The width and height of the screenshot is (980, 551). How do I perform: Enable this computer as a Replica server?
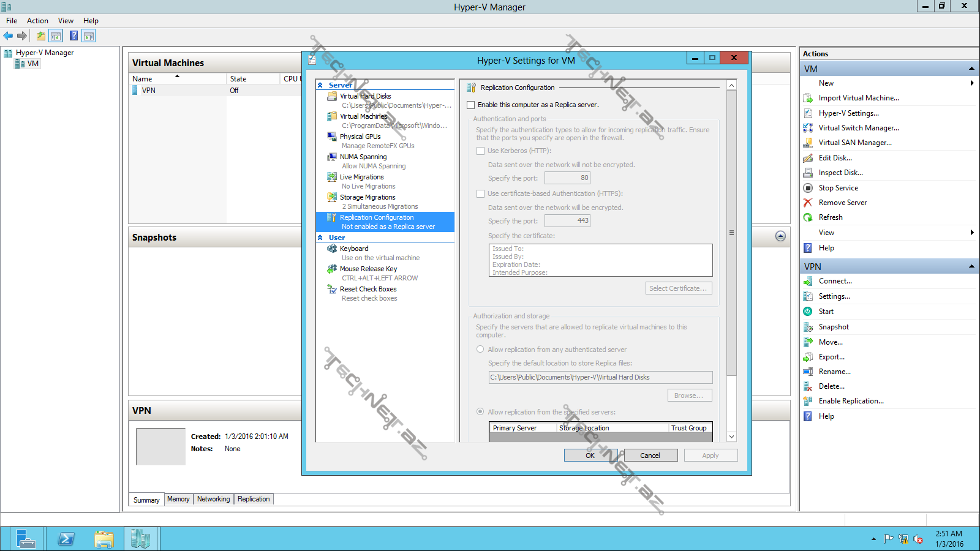point(471,105)
